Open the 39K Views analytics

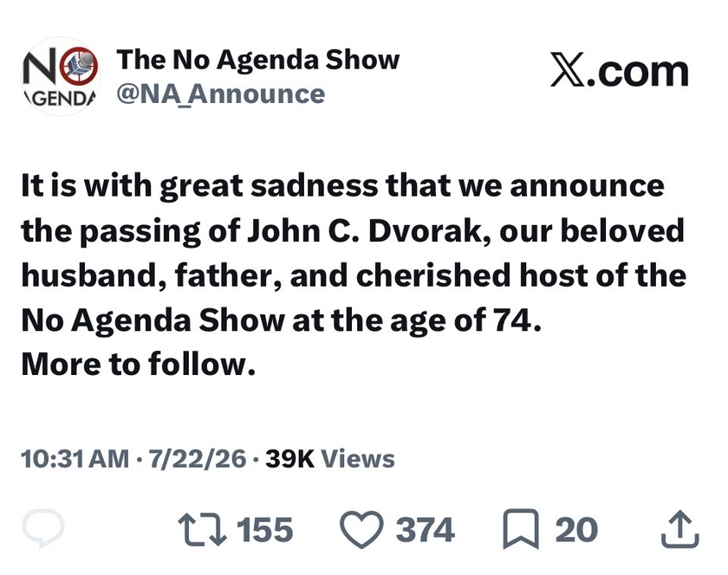point(330,459)
